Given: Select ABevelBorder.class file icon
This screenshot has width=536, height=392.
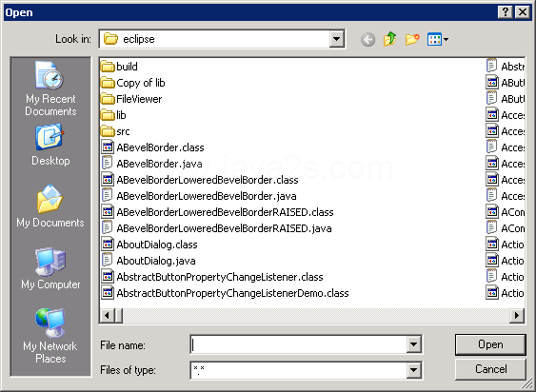Looking at the screenshot, I should point(108,147).
